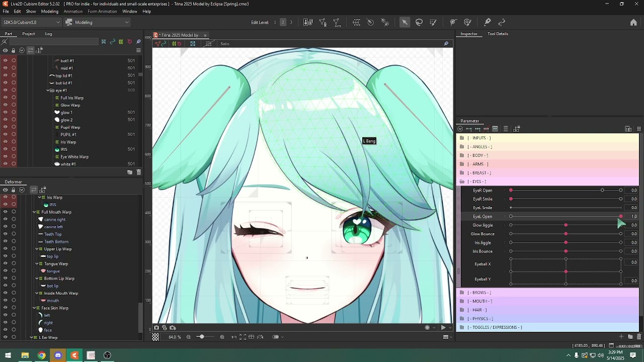Viewport: 644px width, 362px height.
Task: Click the Home button in toolbar
Action: (633, 22)
